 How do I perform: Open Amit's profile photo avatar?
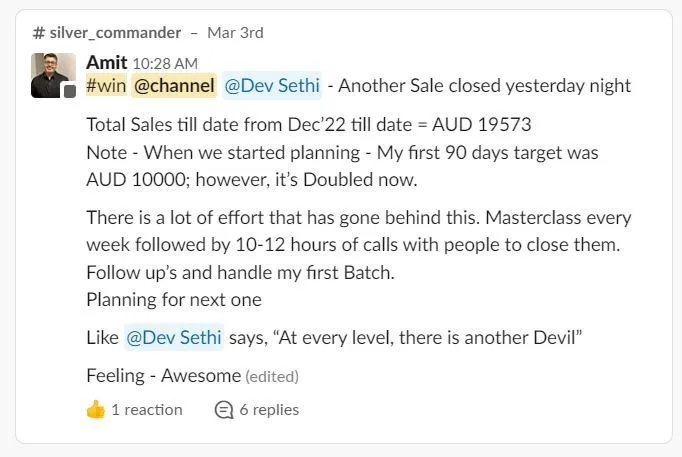tap(53, 75)
